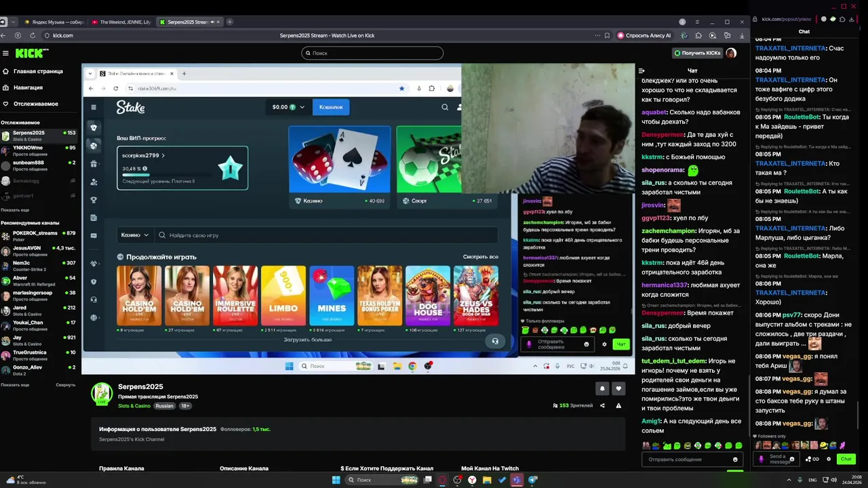
Task: Open $0.00 balance dropdown in Stake
Action: pos(288,107)
